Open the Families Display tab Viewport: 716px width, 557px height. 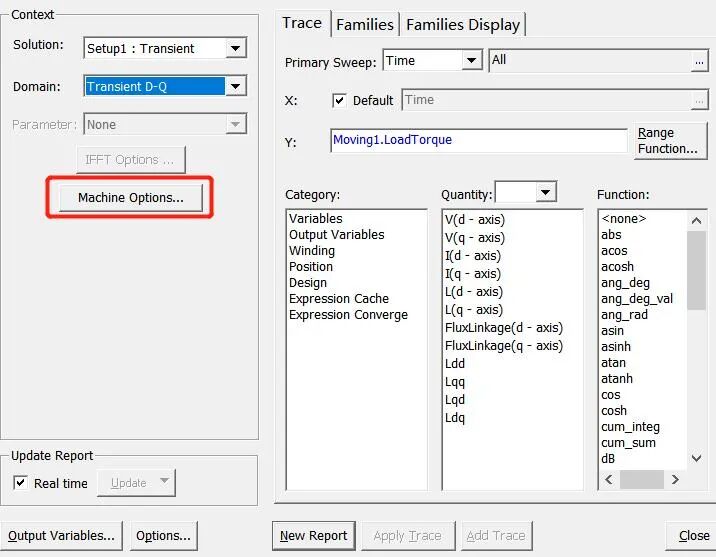pyautogui.click(x=463, y=25)
